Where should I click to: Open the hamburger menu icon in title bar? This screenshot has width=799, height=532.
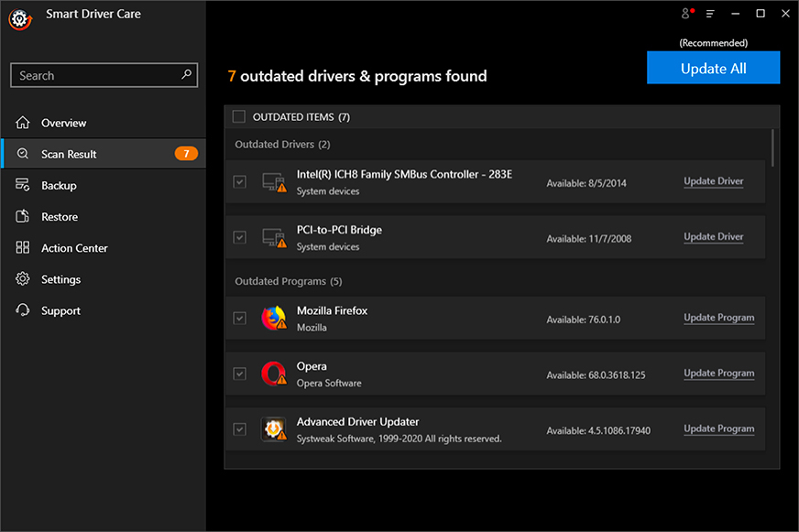[x=710, y=14]
